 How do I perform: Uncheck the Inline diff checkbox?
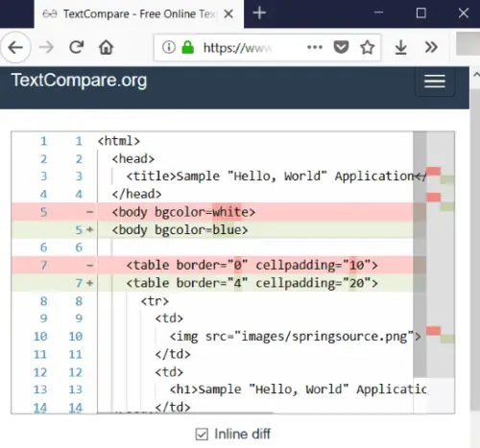[x=202, y=435]
